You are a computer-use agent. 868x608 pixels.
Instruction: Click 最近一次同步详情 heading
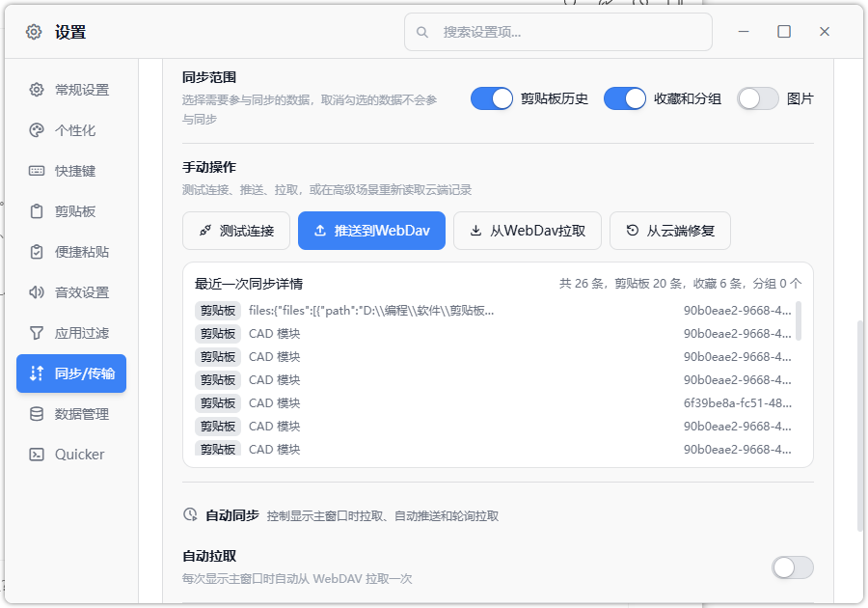[x=249, y=284]
